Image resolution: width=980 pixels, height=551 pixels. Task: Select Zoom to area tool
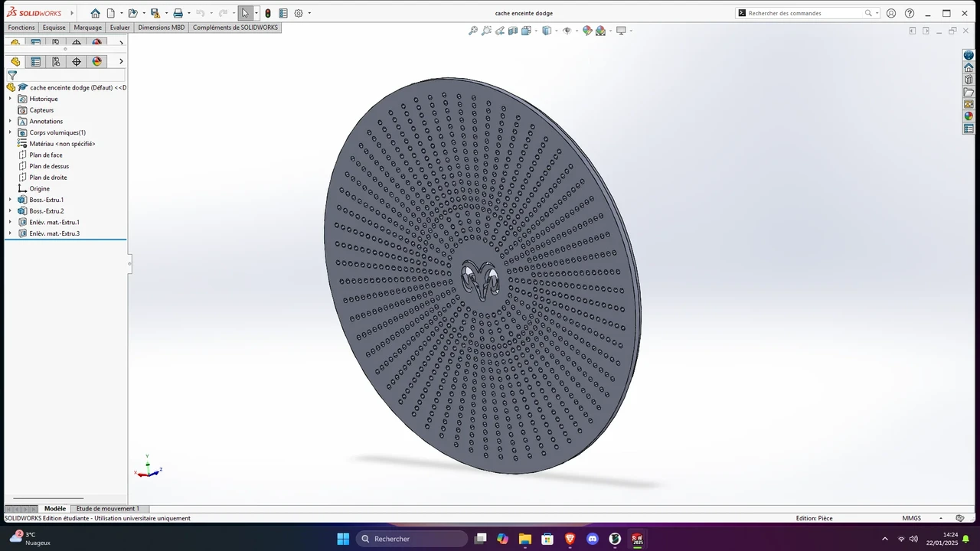pos(486,31)
